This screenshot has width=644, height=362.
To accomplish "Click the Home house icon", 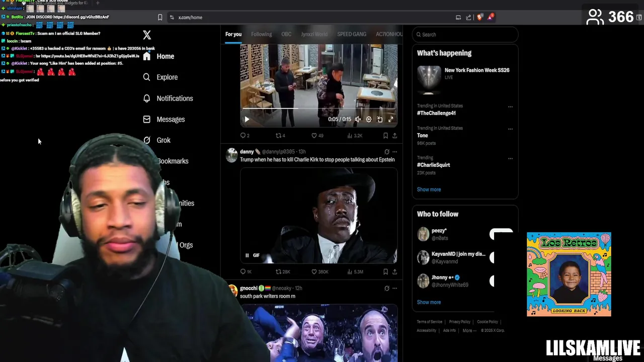I will (x=146, y=56).
